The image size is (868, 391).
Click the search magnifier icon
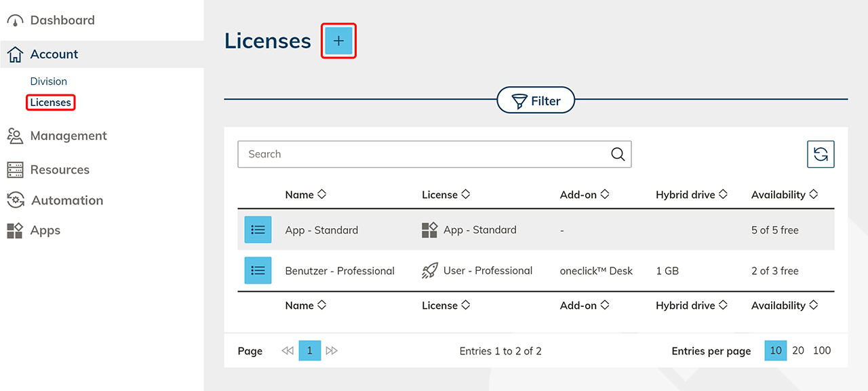click(618, 154)
